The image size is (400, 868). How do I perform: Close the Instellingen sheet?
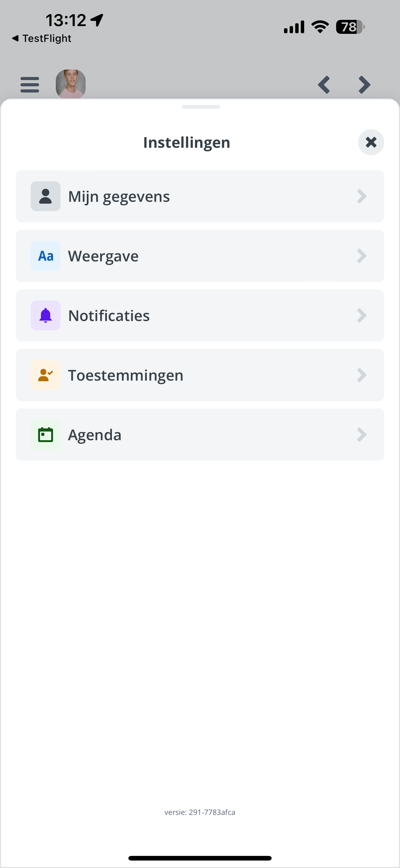pos(371,142)
